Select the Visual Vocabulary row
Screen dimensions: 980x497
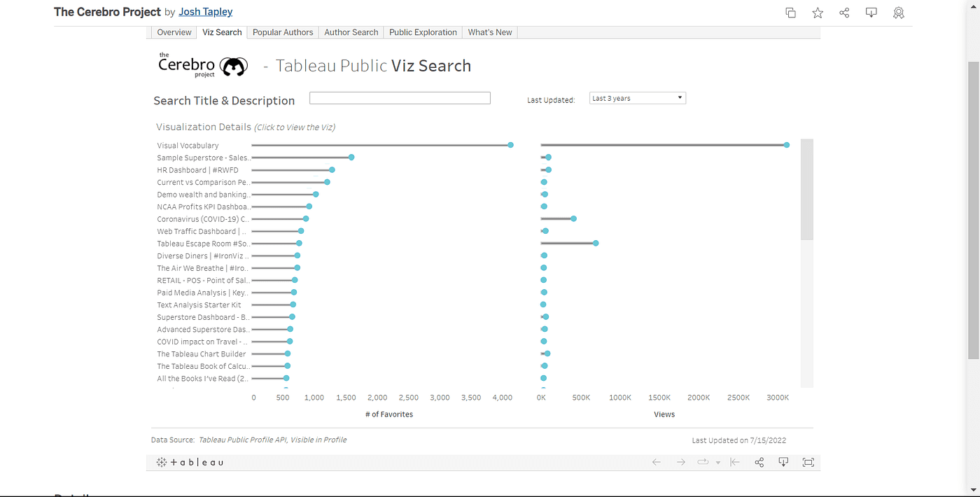(188, 146)
